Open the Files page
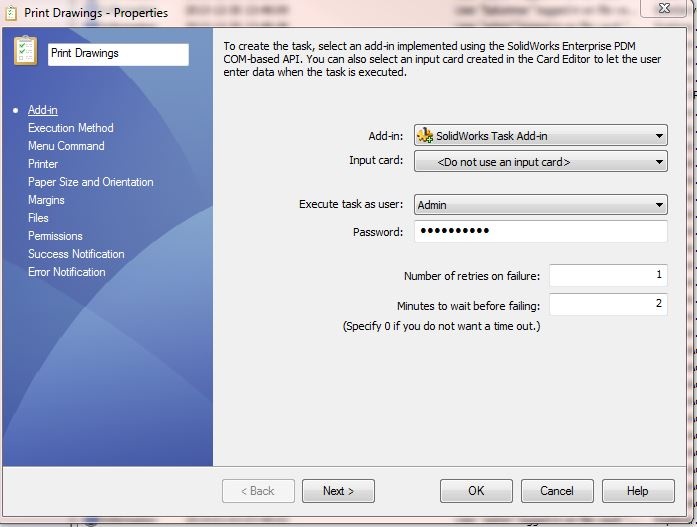697x527 pixels. [x=38, y=218]
